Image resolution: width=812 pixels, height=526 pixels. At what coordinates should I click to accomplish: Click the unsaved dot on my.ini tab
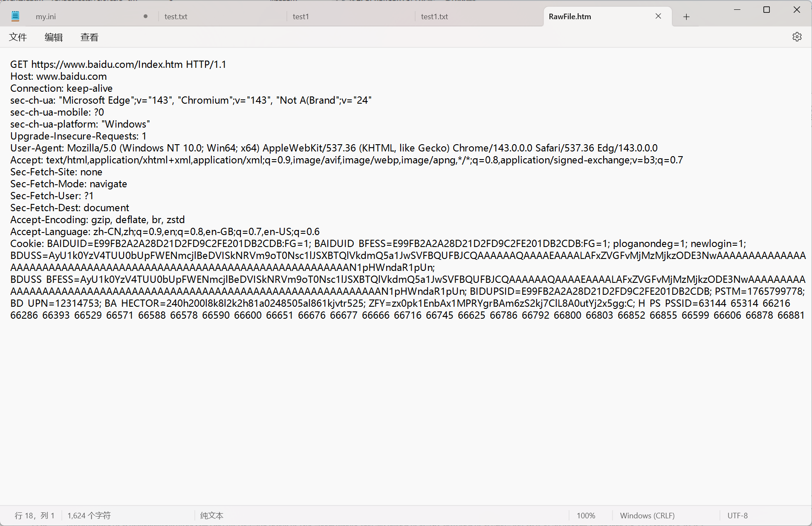tap(145, 17)
